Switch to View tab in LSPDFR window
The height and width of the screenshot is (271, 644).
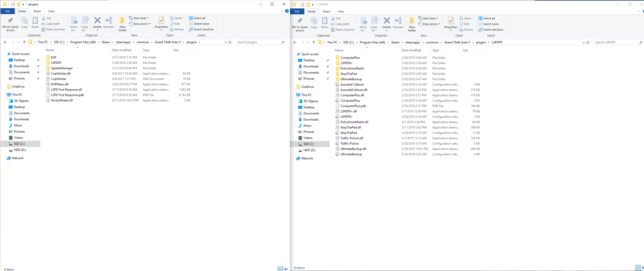(341, 11)
